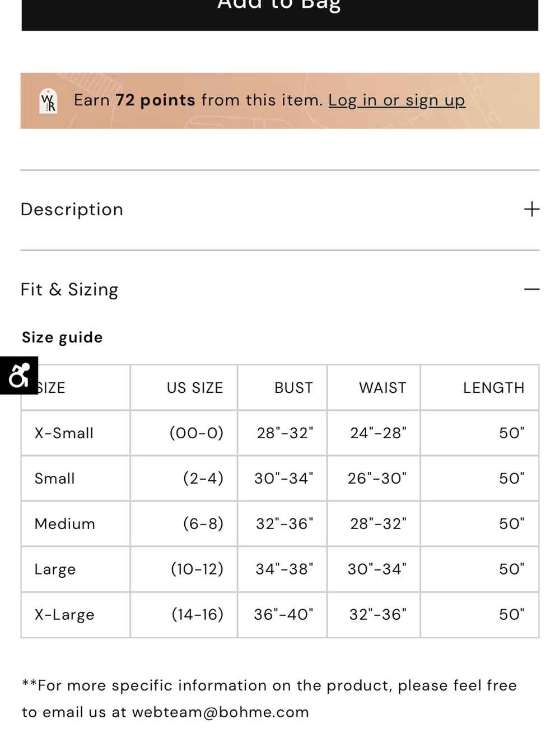560x747 pixels.
Task: Click the US SIZE column header
Action: point(195,388)
